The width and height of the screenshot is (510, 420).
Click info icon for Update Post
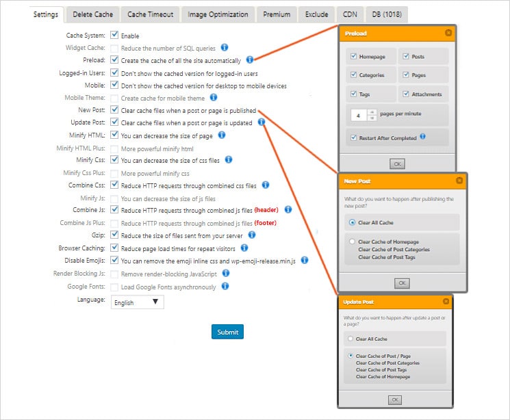[262, 122]
